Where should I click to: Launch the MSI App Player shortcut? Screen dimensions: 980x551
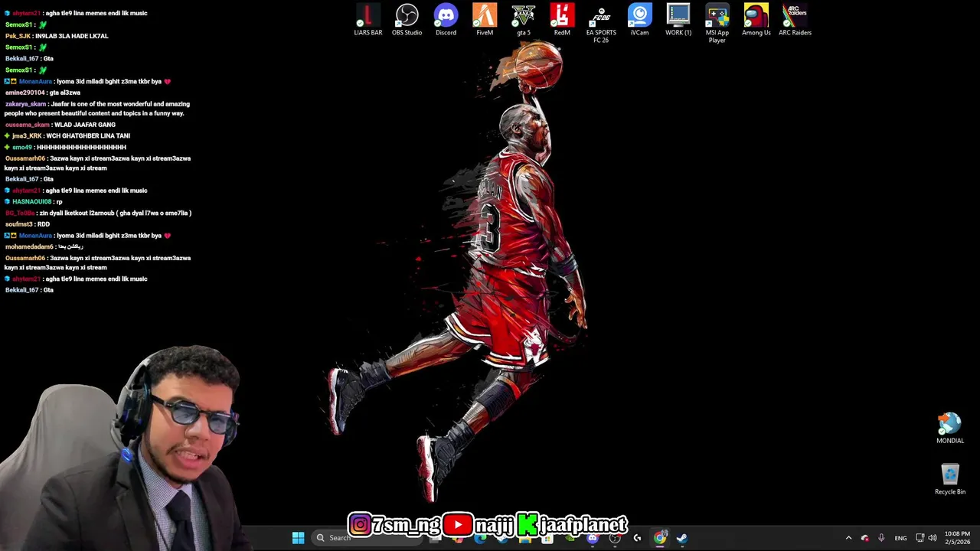pyautogui.click(x=717, y=23)
